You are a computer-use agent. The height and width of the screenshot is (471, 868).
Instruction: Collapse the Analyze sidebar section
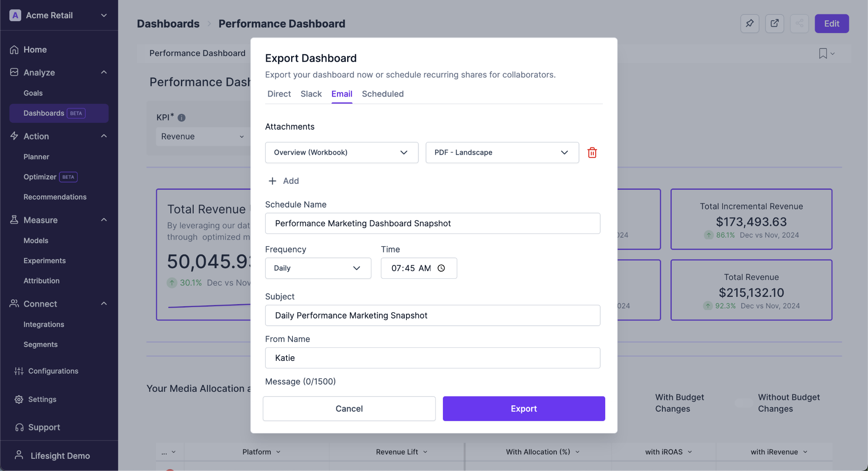click(x=104, y=72)
